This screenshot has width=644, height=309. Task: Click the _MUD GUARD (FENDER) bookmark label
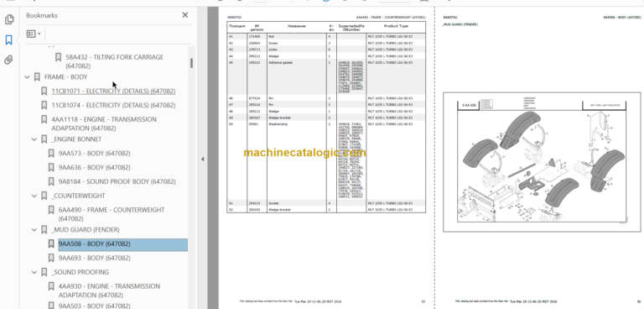[x=86, y=229]
